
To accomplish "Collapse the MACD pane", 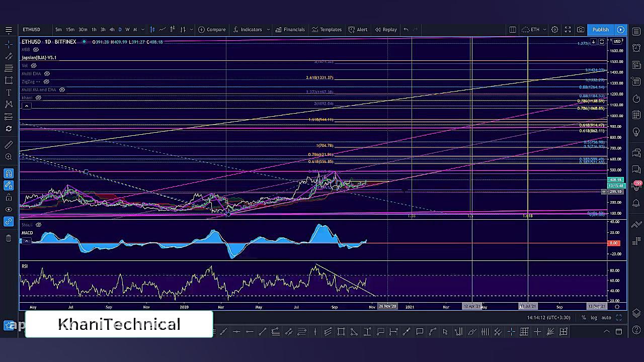I will (x=26, y=241).
